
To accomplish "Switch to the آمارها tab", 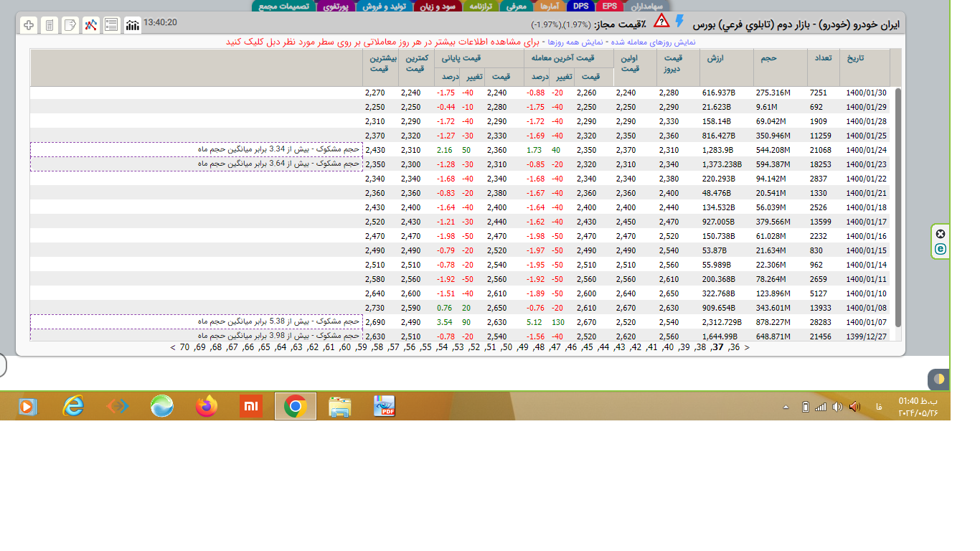I will click(550, 6).
